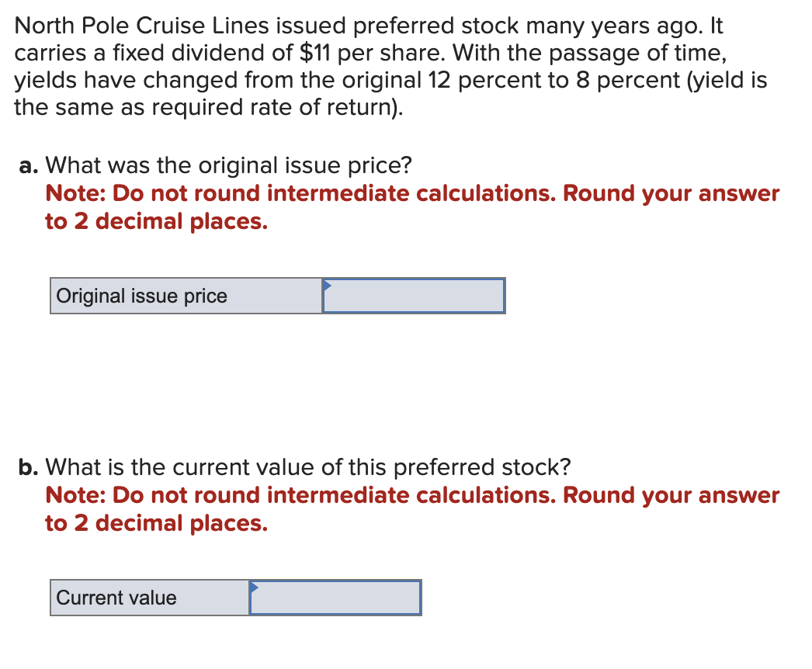Click "to 2 decimal places." under question b
Screen dimensions: 812x669
coord(156,524)
